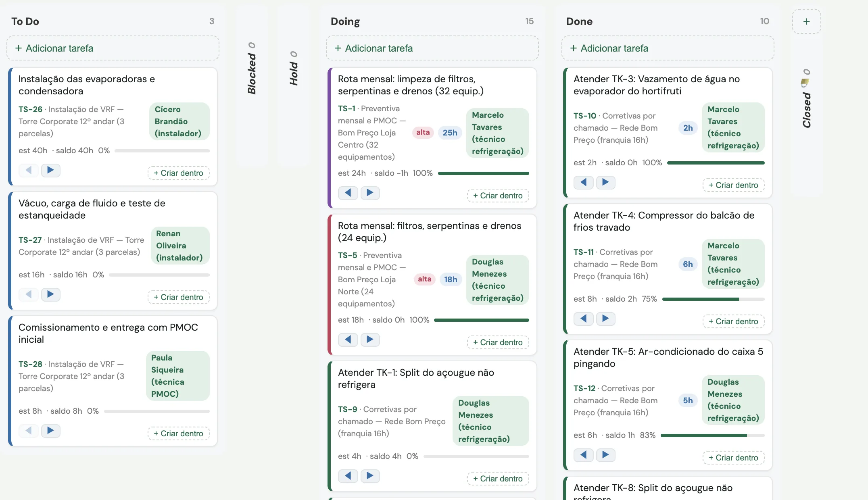Move TS-10 card back with left arrow
Screen dimensions: 868x500
tap(583, 182)
